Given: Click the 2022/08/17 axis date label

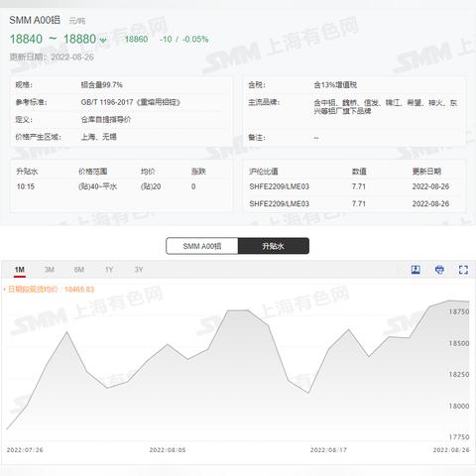Looking at the screenshot, I should pyautogui.click(x=328, y=450).
